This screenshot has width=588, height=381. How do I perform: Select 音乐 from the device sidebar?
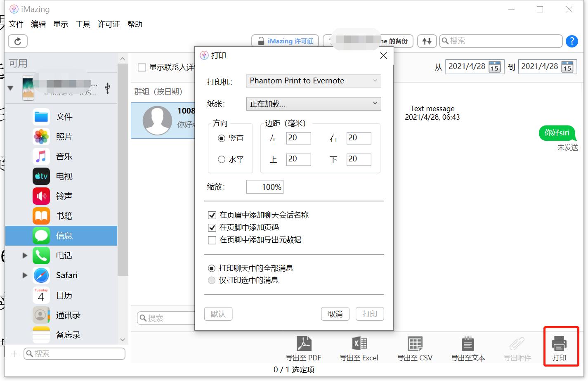(64, 156)
